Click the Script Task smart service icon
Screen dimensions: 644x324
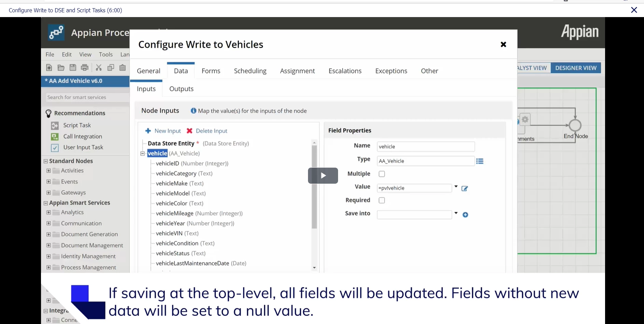coord(55,126)
